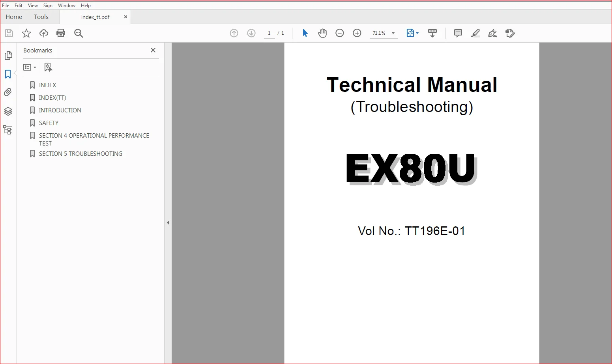Image resolution: width=612 pixels, height=364 pixels.
Task: Click the Vol No.: TT196E-01 text
Action: coord(412,231)
